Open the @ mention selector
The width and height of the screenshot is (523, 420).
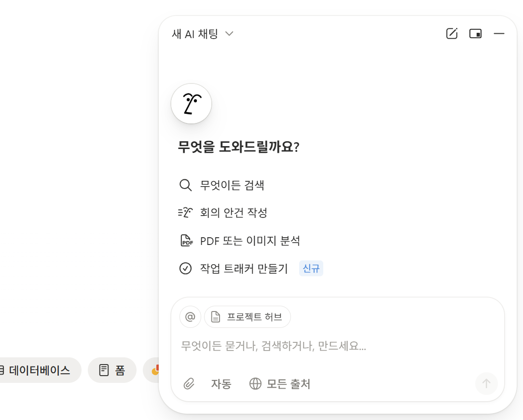190,316
